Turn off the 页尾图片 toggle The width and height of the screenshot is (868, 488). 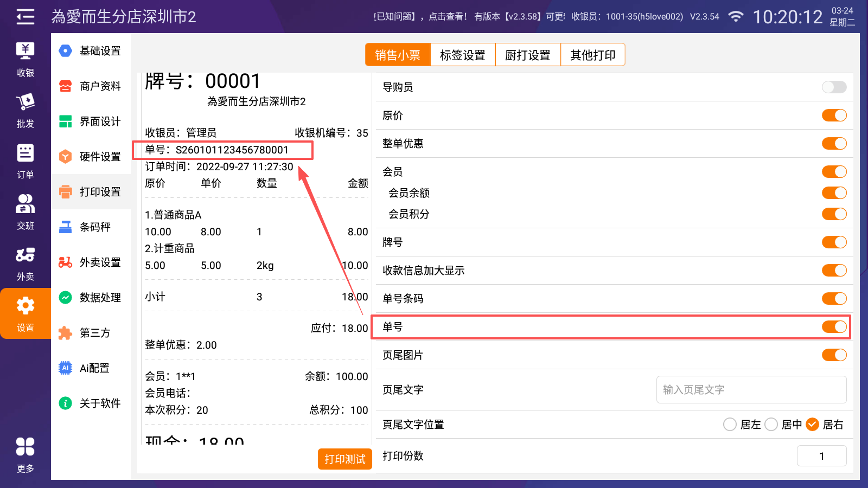[834, 355]
